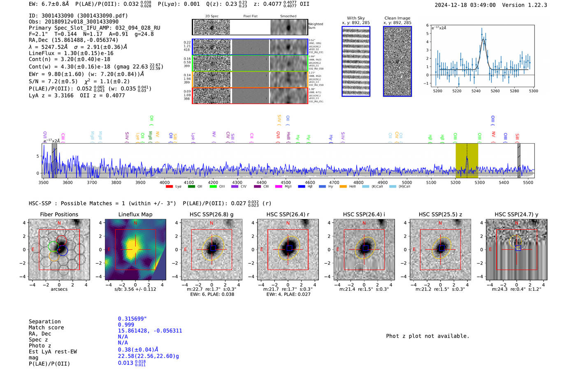Click the HeII orange legend swatch
Viewport: 576px width, 392px height.
(x=343, y=187)
